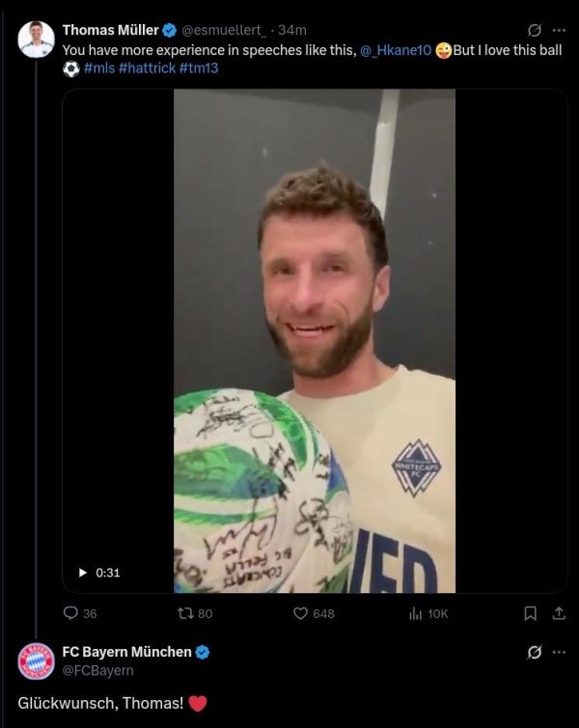Click the Thomas Müller display name
579x728 pixels.
(110, 30)
